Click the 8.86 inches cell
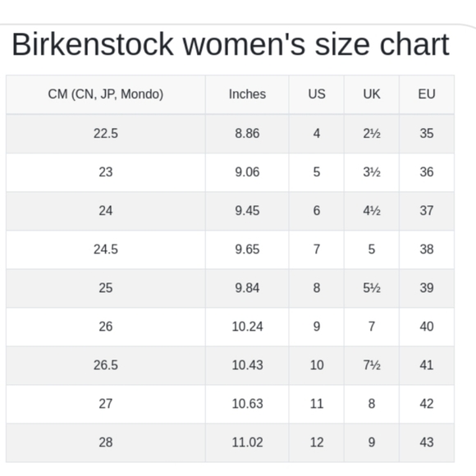Viewport: 476px width, 476px height. pyautogui.click(x=247, y=134)
